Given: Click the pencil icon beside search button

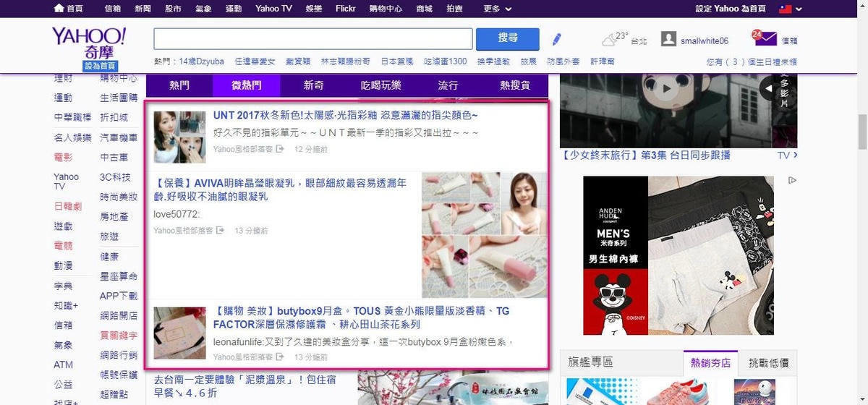Looking at the screenshot, I should tap(556, 39).
